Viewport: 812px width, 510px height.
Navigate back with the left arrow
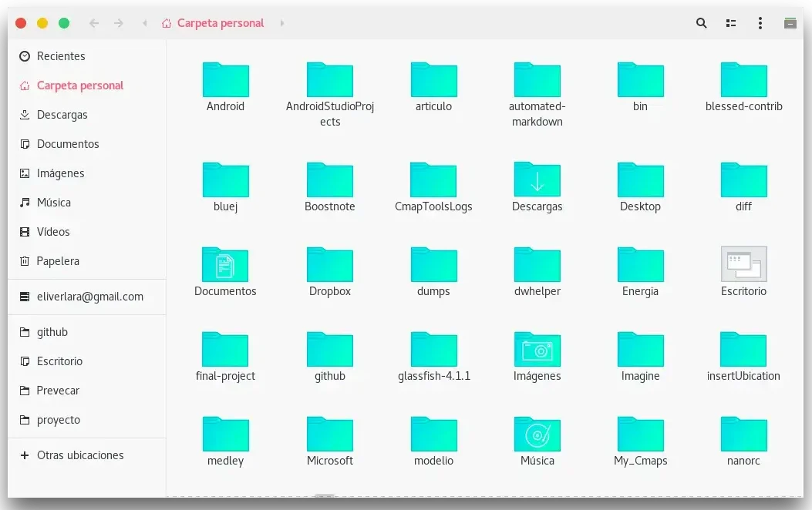coord(93,23)
